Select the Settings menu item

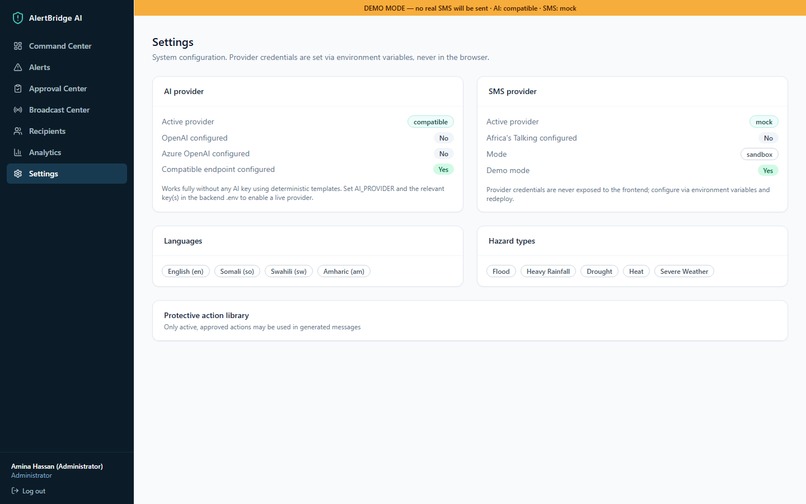pyautogui.click(x=67, y=174)
